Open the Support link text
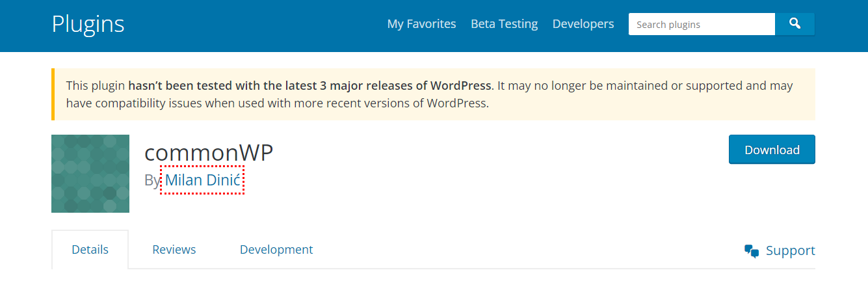Viewport: 868px width, 296px height. click(x=790, y=250)
